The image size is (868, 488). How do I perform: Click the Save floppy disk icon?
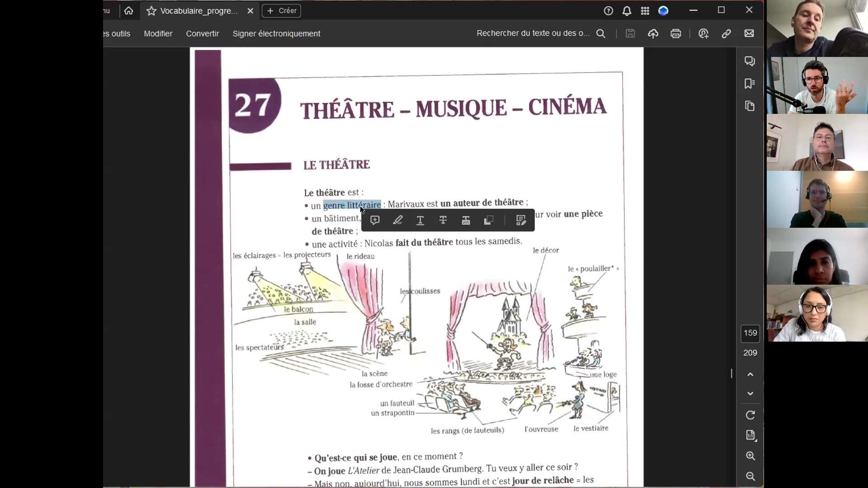click(x=630, y=33)
